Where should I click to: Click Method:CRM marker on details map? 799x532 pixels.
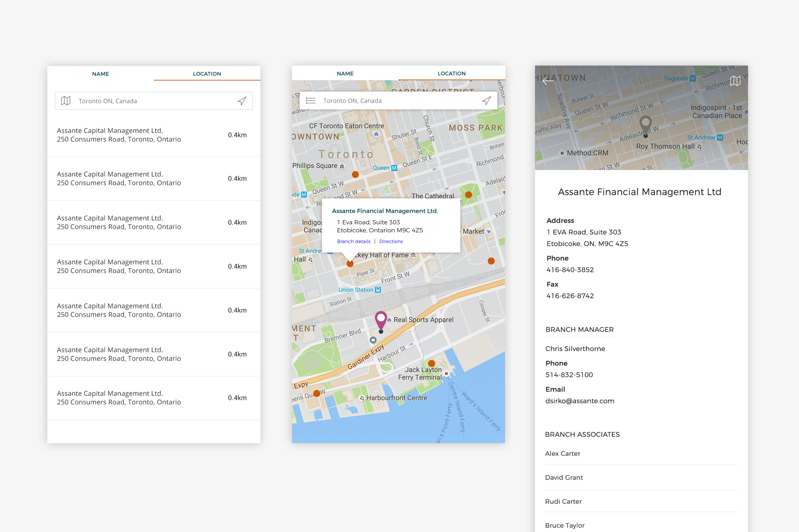tap(562, 153)
